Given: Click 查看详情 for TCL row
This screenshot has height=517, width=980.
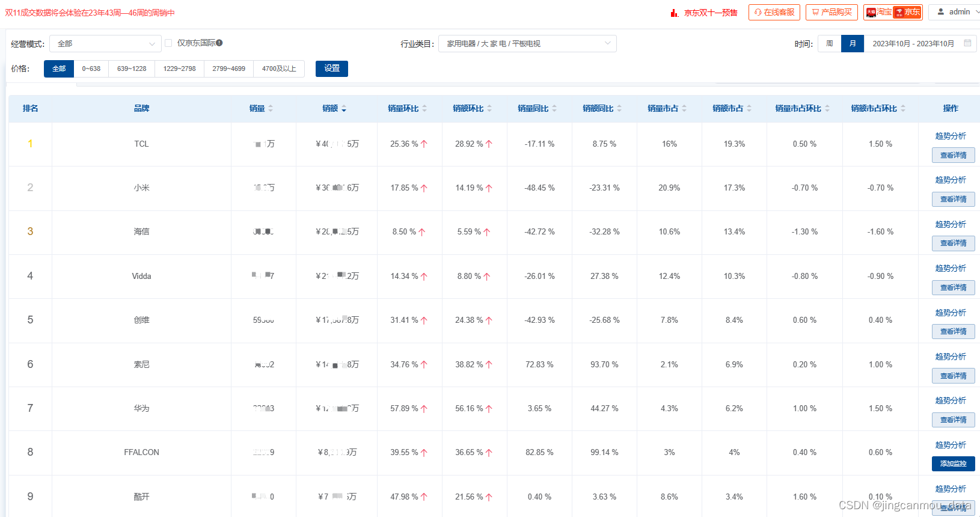Looking at the screenshot, I should tap(954, 155).
